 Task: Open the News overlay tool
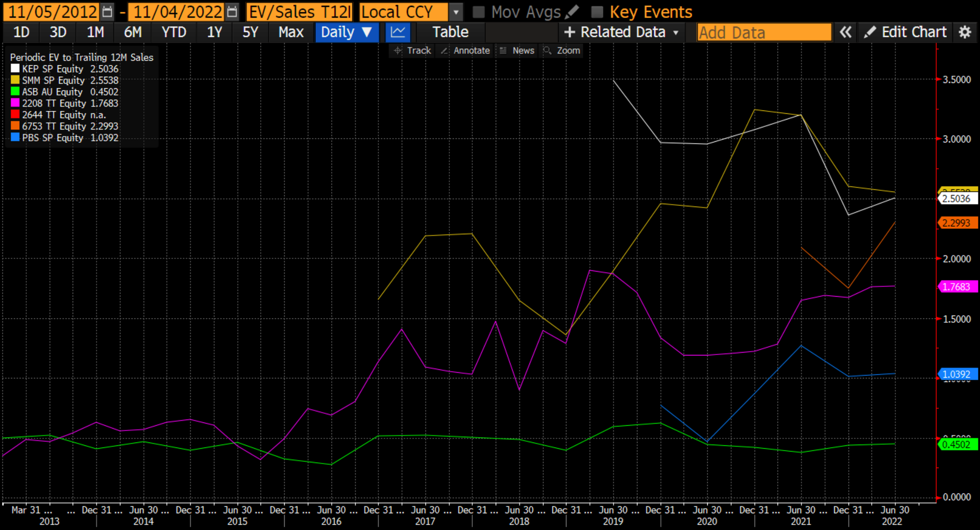tap(517, 50)
